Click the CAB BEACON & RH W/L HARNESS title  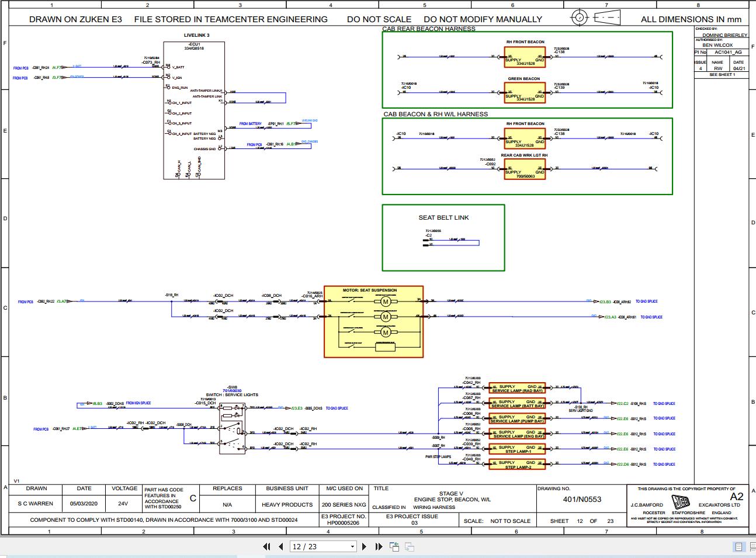(436, 114)
